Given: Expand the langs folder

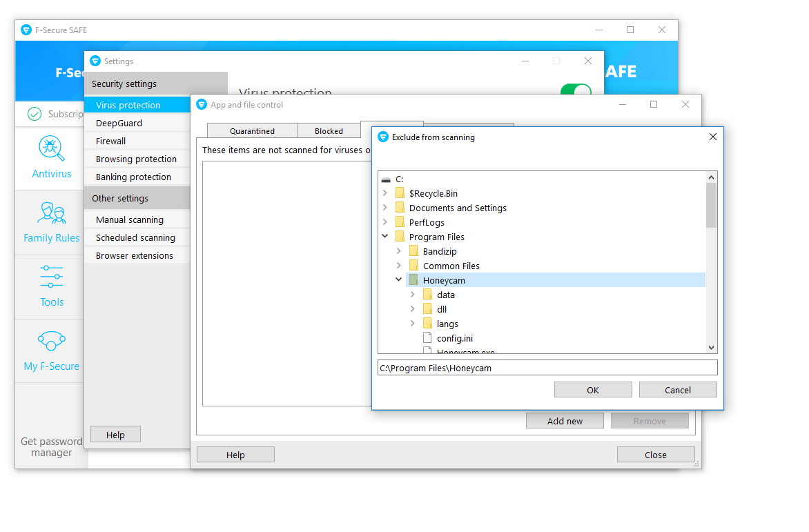Looking at the screenshot, I should [x=412, y=324].
